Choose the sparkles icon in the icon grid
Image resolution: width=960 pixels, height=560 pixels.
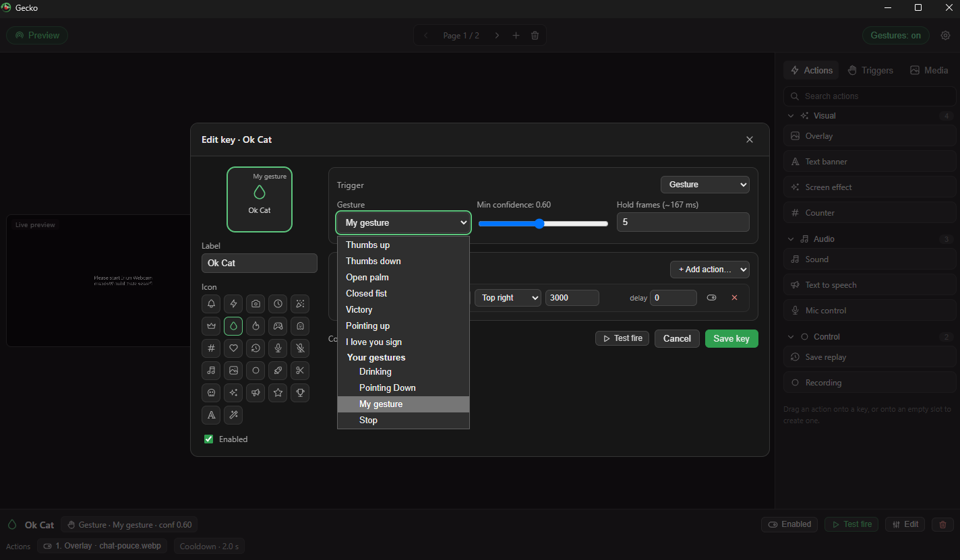[x=233, y=393]
